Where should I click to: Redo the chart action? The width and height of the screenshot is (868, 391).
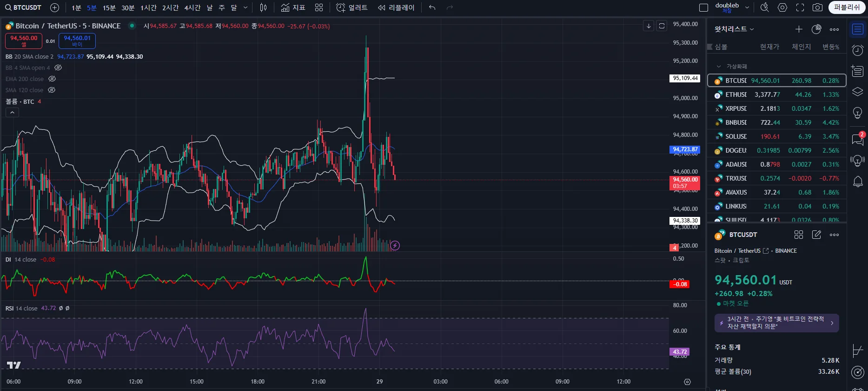click(450, 7)
